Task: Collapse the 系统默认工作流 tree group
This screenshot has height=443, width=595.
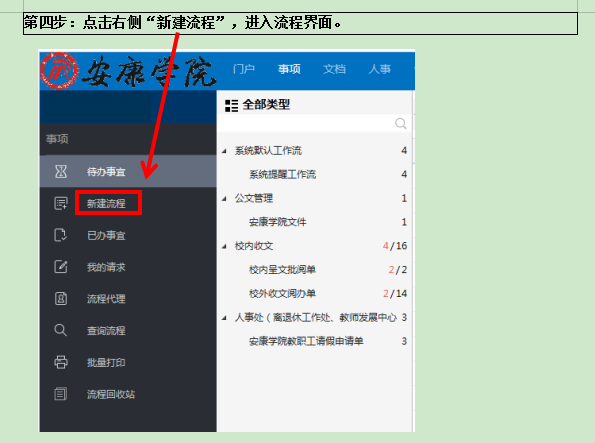Action: pyautogui.click(x=224, y=151)
